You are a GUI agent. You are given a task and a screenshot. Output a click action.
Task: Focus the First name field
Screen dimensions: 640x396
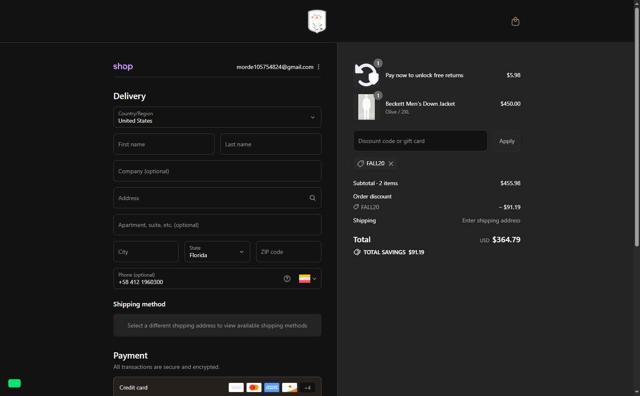point(164,144)
